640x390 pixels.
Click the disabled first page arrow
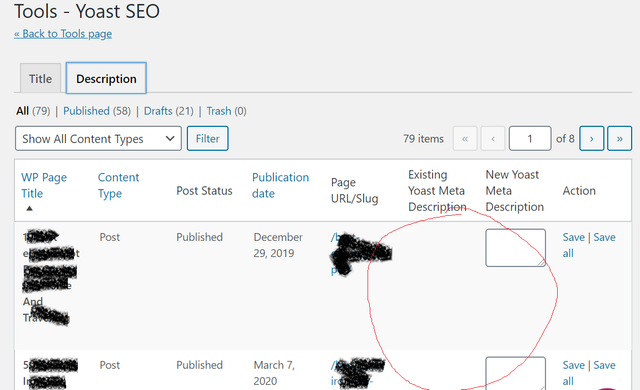coord(465,139)
